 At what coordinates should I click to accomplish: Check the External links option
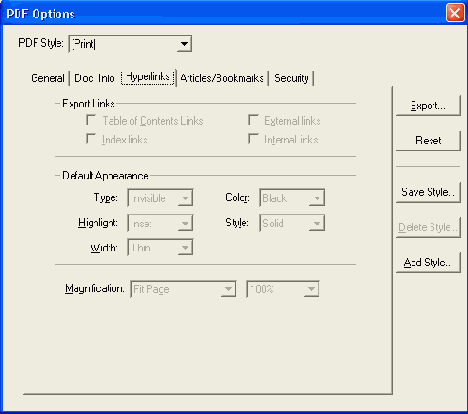point(253,120)
